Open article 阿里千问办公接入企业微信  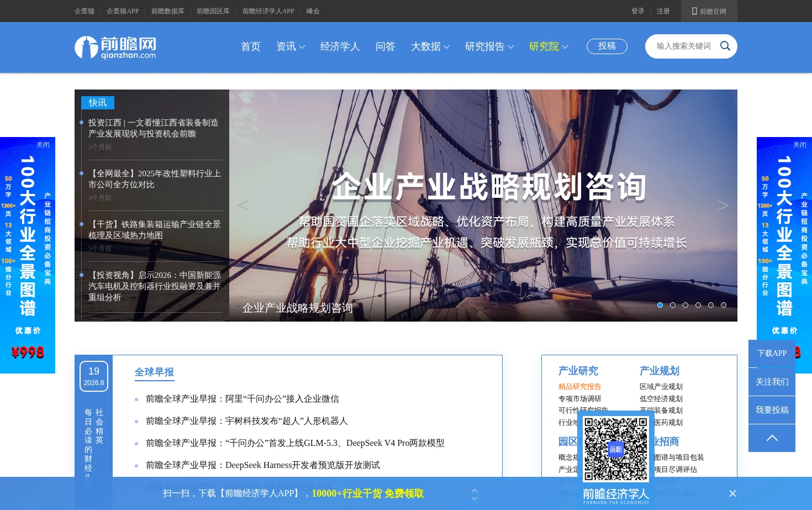(x=242, y=399)
